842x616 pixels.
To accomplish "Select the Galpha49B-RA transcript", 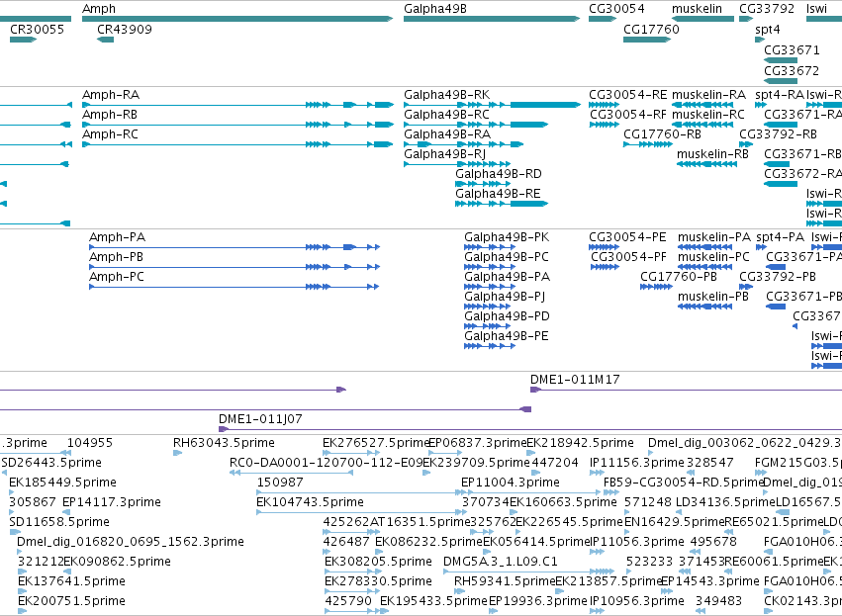I will [x=463, y=144].
